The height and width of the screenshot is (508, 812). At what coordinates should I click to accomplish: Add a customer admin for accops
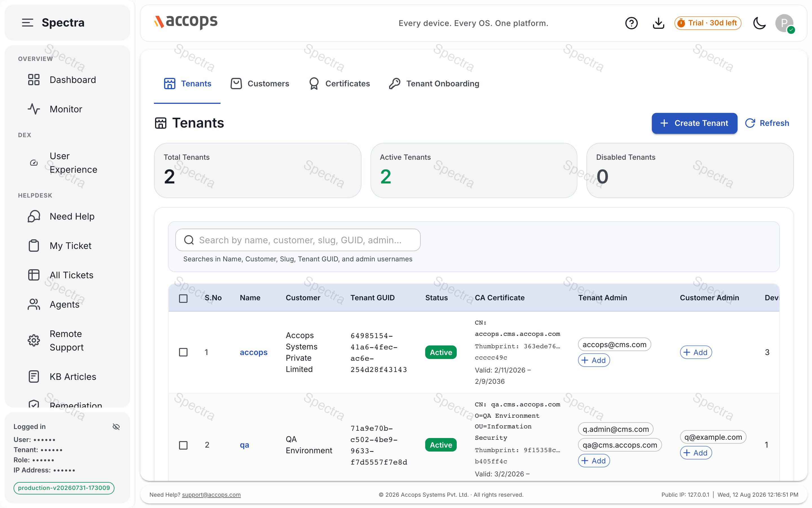tap(696, 352)
